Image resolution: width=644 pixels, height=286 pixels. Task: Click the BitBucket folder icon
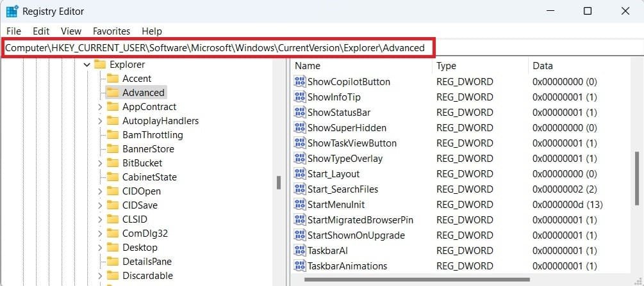tap(113, 163)
